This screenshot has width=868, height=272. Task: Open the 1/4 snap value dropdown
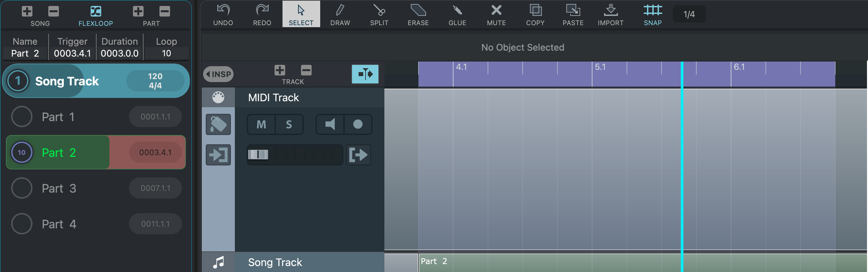[x=689, y=14]
